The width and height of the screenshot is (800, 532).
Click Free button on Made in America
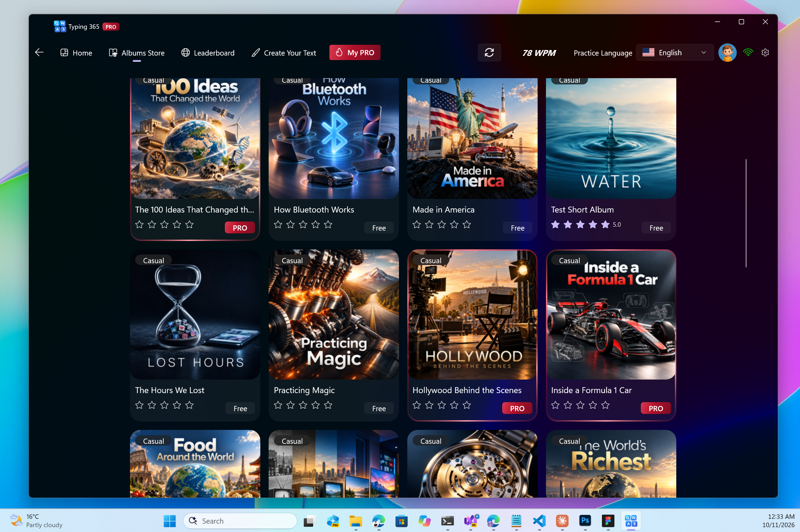(517, 228)
